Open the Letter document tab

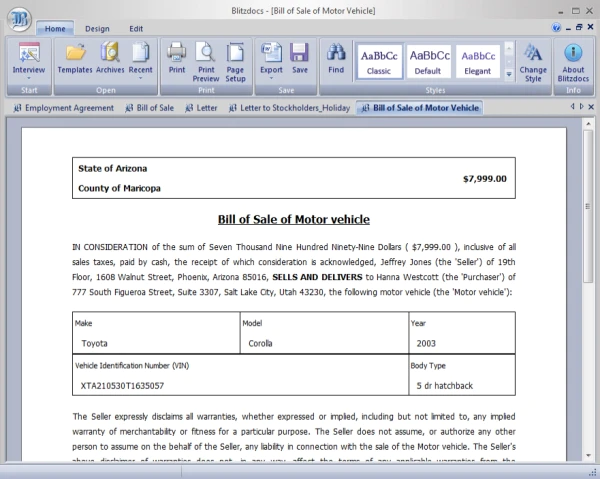(201, 108)
